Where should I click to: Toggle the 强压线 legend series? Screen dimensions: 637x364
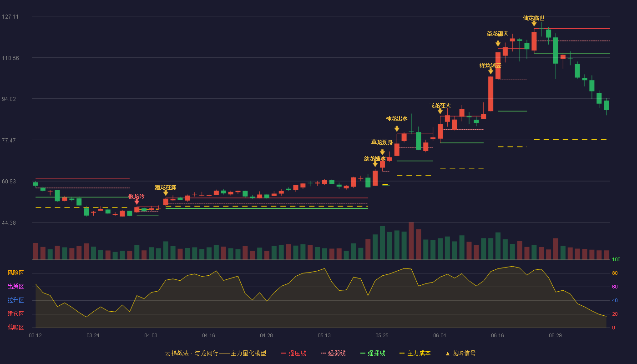click(x=293, y=353)
